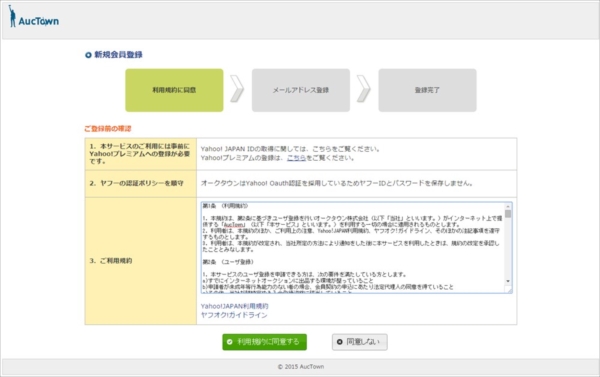600x377 pixels.
Task: Click the AucTown link inside the terms text
Action: [233, 225]
